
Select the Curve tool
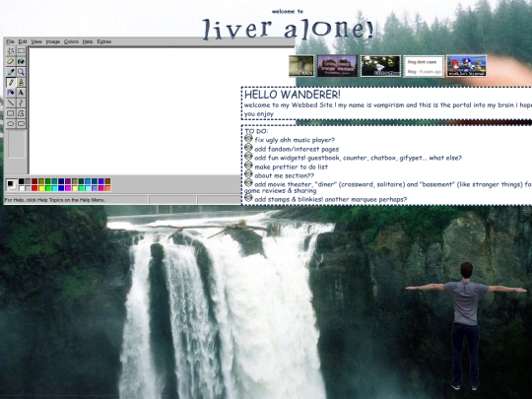[21, 102]
